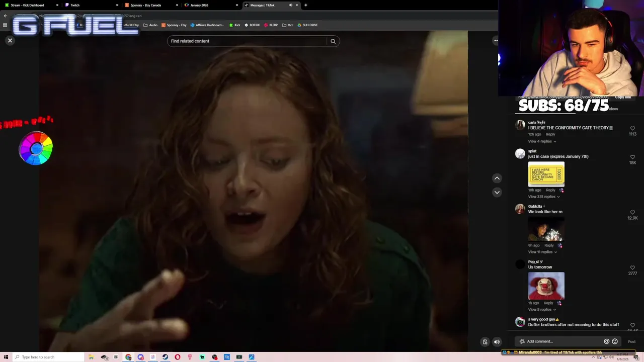Open the bookmarks bar apps grid icon
644x362 pixels.
5,25
